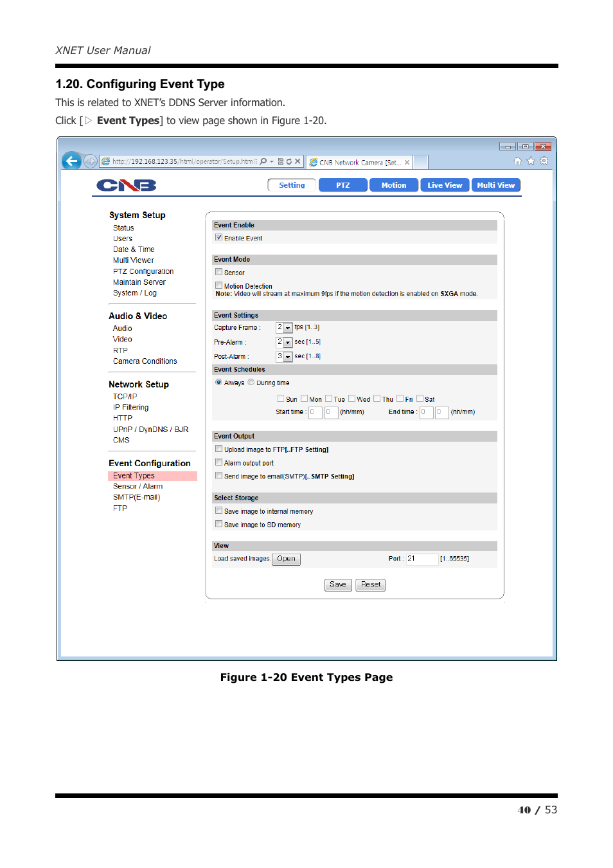The image size is (613, 868).
Task: Click the End time minute field
Action: coord(442,412)
